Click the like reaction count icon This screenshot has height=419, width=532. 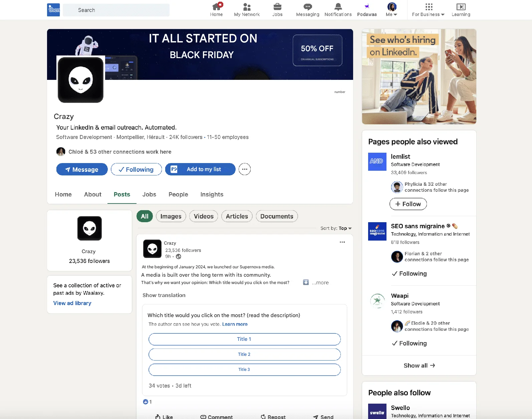click(x=146, y=402)
